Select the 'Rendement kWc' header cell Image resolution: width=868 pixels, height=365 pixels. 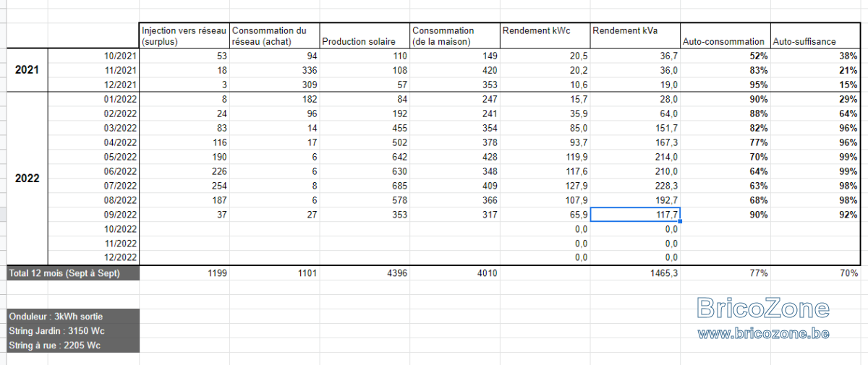coord(545,36)
